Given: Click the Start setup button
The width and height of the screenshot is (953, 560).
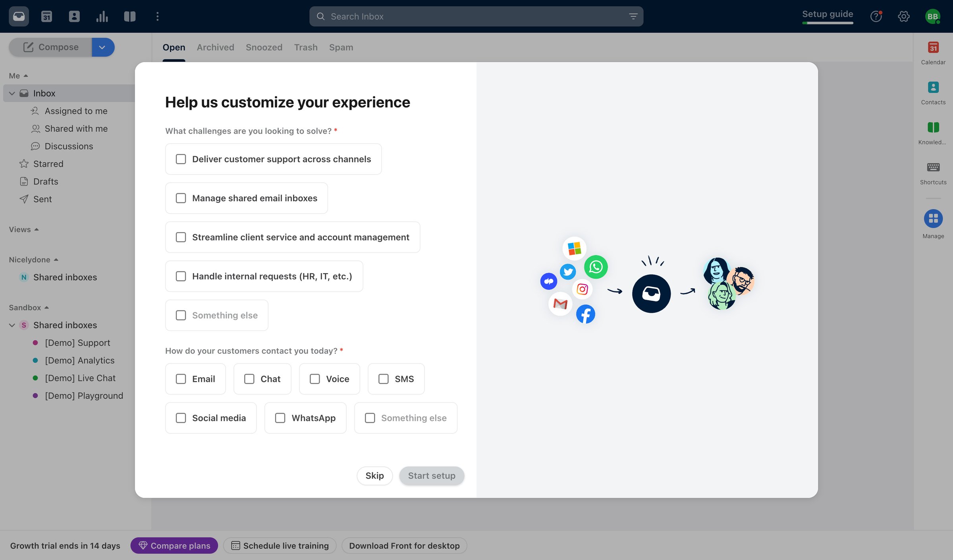Looking at the screenshot, I should coord(432,475).
